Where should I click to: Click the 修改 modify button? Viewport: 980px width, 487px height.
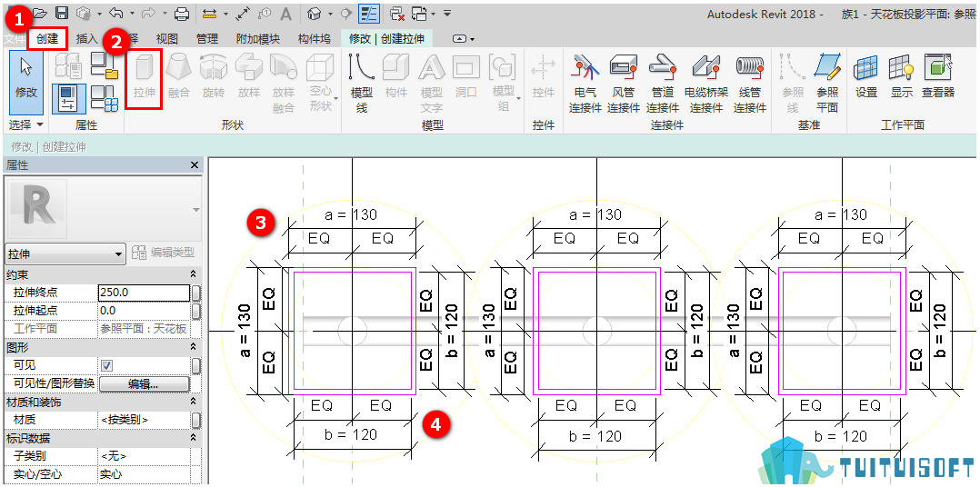[x=26, y=83]
